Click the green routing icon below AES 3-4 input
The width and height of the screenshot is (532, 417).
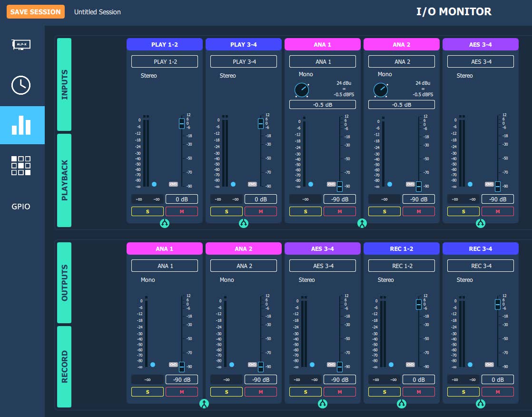pyautogui.click(x=481, y=223)
